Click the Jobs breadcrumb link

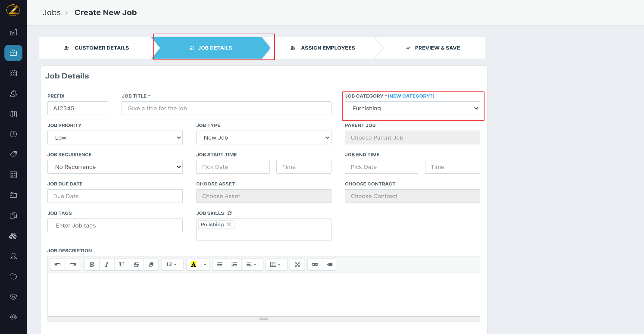pos(52,12)
